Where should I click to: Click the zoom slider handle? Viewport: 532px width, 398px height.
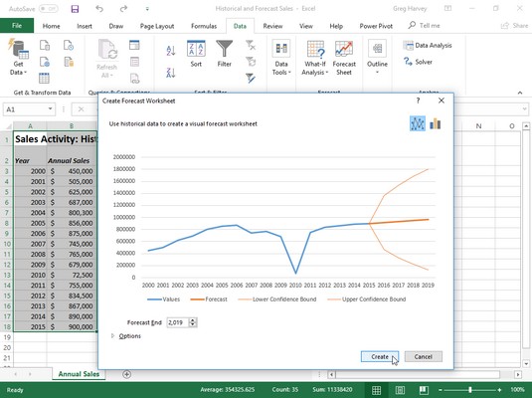click(x=470, y=390)
